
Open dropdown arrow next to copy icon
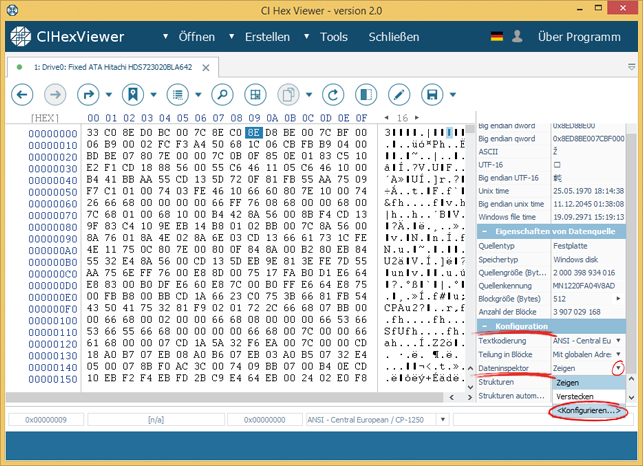(x=309, y=95)
